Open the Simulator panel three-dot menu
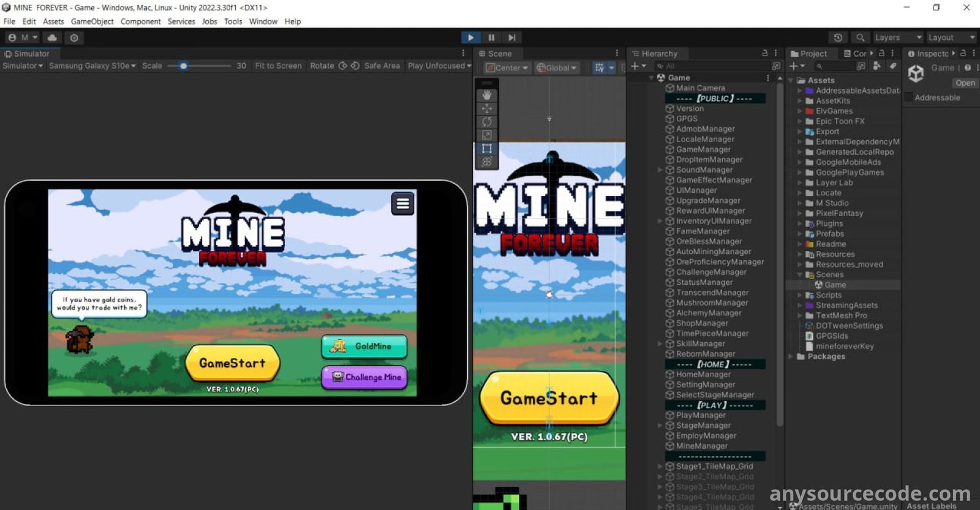980x510 pixels. pyautogui.click(x=463, y=53)
